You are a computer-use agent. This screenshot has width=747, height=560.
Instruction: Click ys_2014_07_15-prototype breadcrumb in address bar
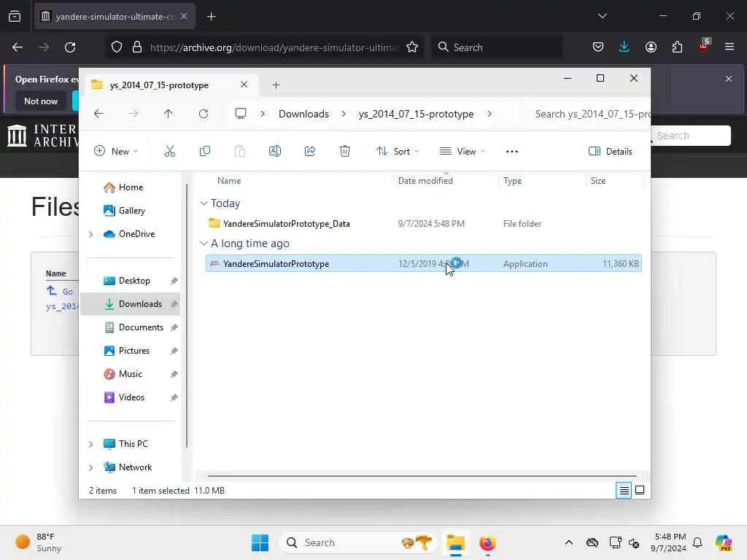(x=416, y=114)
